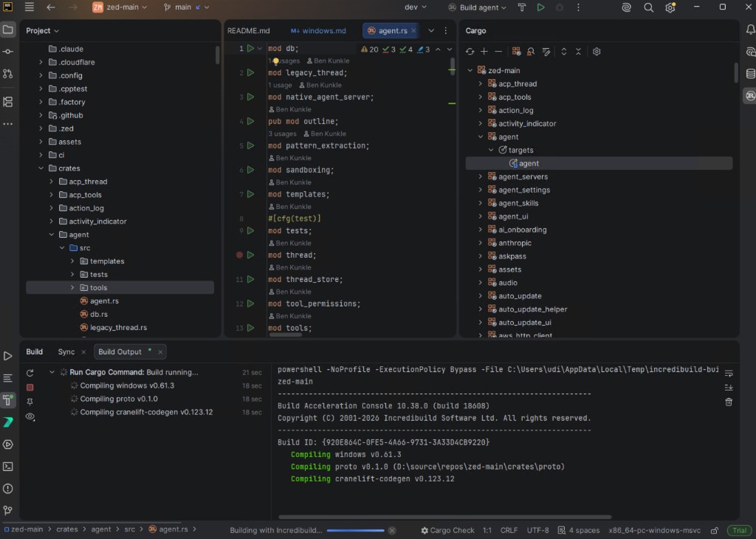
Task: Open agent.rs in Project tree
Action: 104,301
